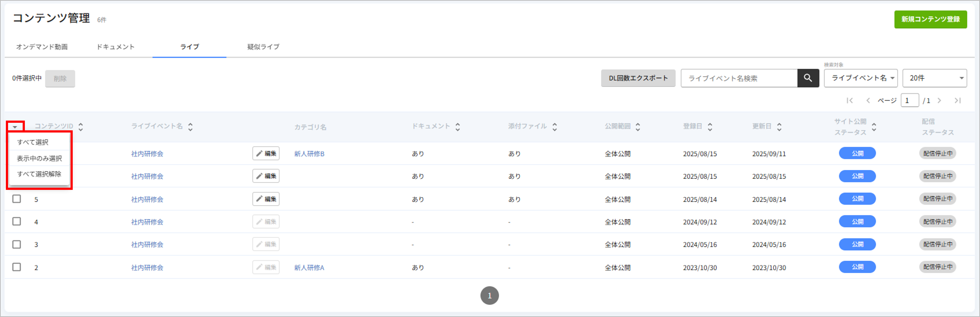Sort by サイト公開ステータス column arrows
Image resolution: width=980 pixels, height=317 pixels.
click(874, 127)
